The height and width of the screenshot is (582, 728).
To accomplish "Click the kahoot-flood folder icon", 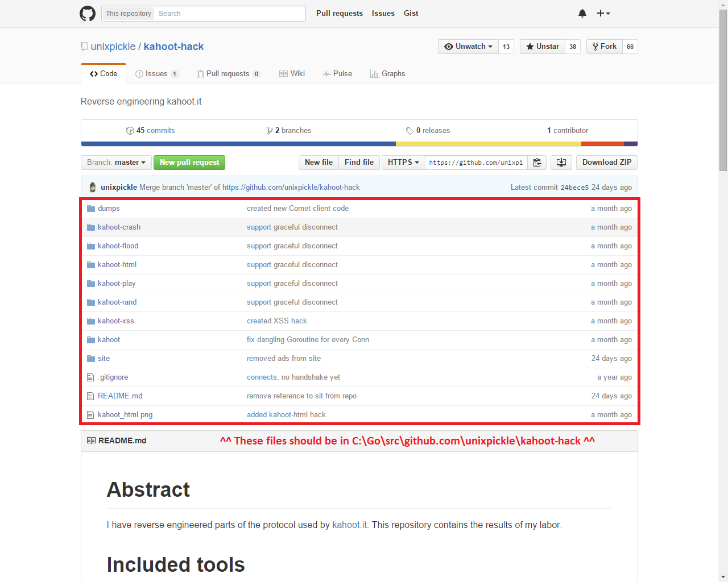I will (x=91, y=246).
